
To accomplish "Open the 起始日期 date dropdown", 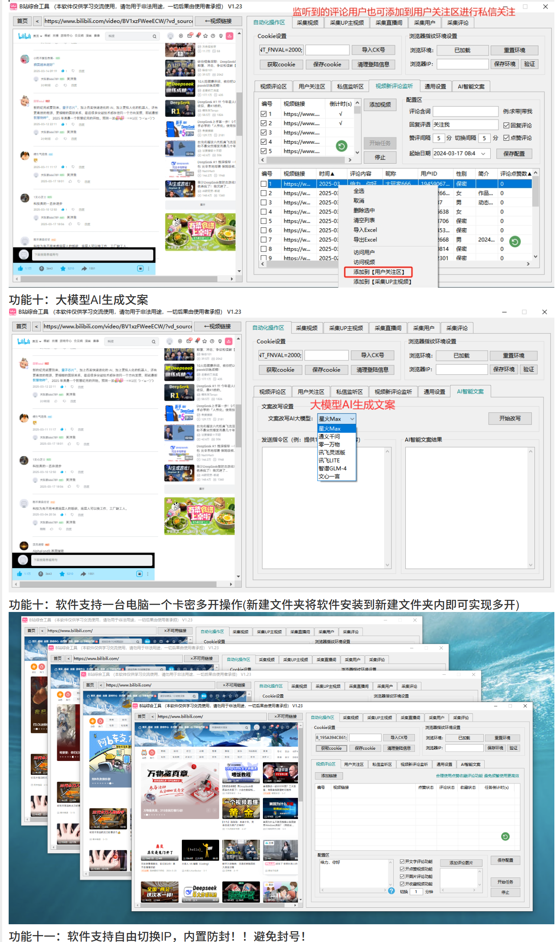I will 483,154.
